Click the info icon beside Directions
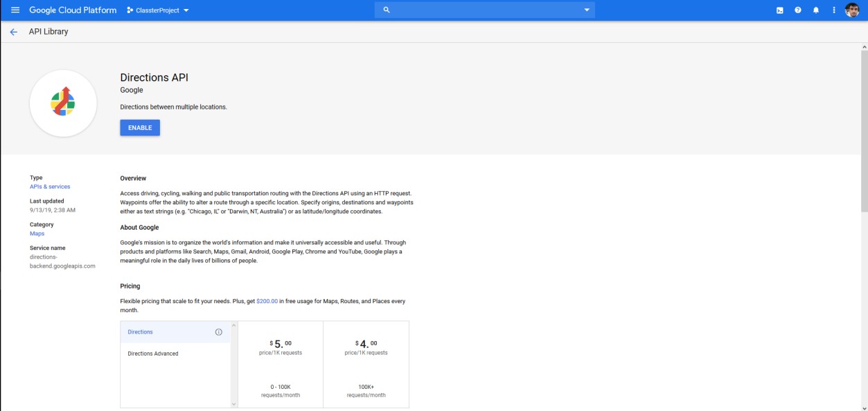This screenshot has height=411, width=868. (219, 332)
